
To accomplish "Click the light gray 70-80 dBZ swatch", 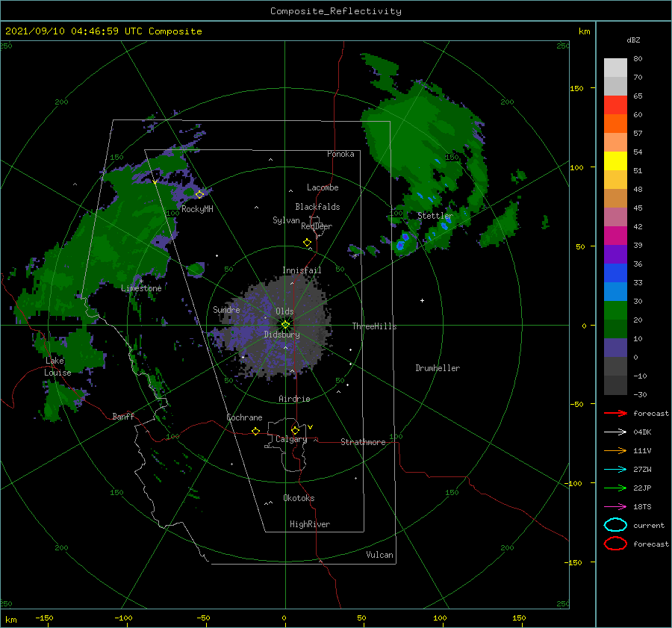I will pyautogui.click(x=615, y=67).
